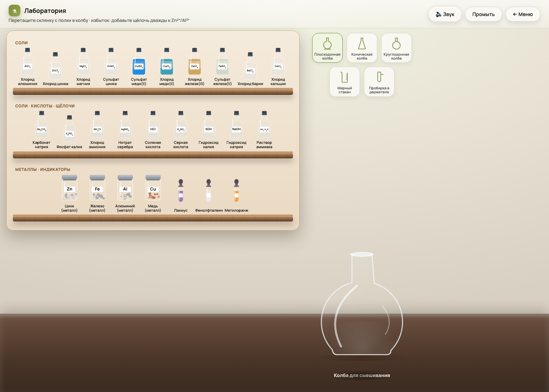Image resolution: width=549 pixels, height=392 pixels.
Task: Switch vessel to Коническая колба
Action: click(362, 48)
